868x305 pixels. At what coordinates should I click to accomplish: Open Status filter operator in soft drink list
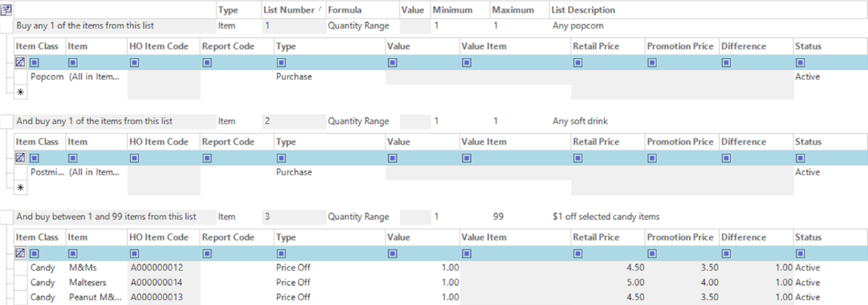pos(800,158)
